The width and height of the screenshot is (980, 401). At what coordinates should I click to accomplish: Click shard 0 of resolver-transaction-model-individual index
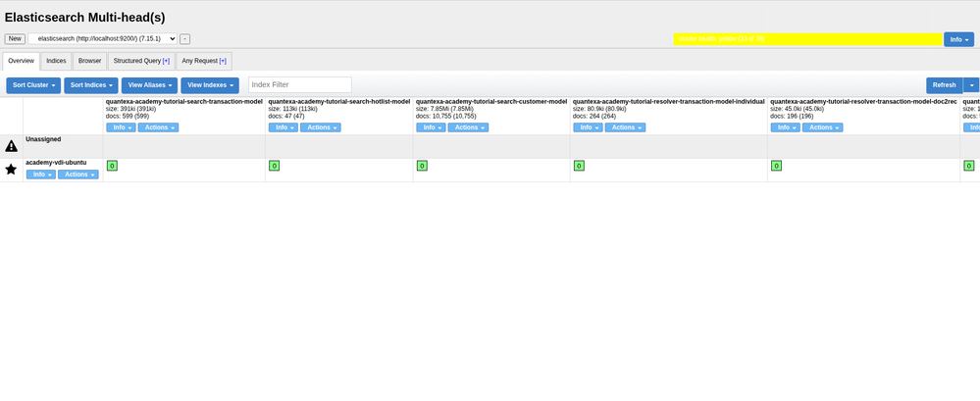point(578,166)
